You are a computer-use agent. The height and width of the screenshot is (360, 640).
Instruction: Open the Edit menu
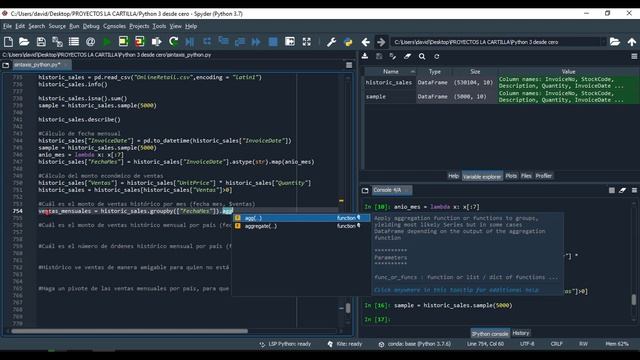(x=20, y=26)
